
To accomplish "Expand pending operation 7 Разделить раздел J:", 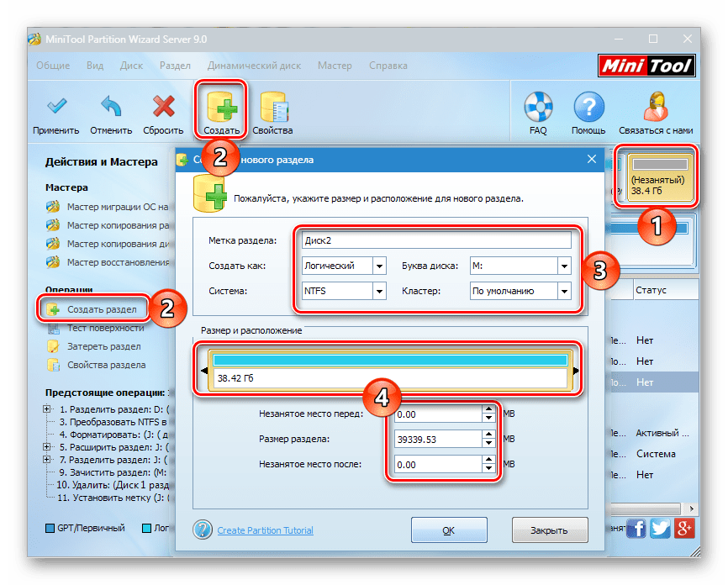I will [x=46, y=459].
